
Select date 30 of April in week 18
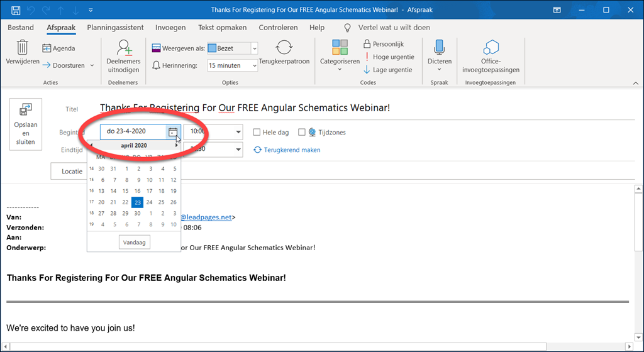(137, 213)
